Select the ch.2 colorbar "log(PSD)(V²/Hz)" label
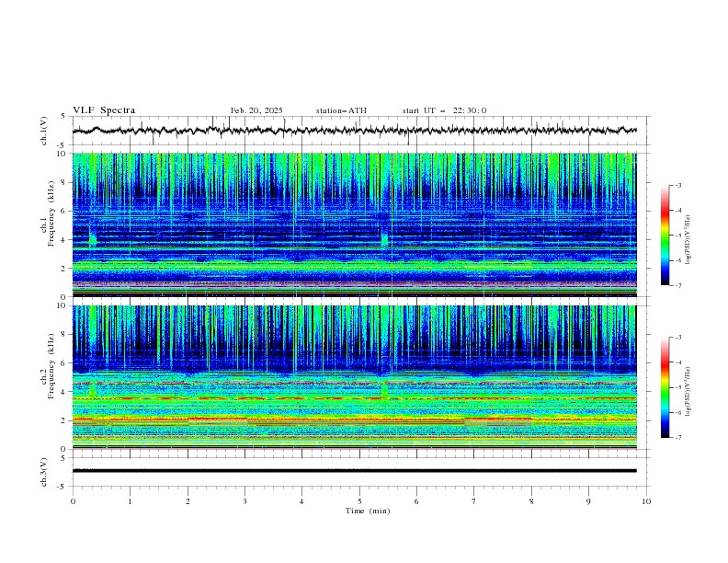 coord(688,391)
